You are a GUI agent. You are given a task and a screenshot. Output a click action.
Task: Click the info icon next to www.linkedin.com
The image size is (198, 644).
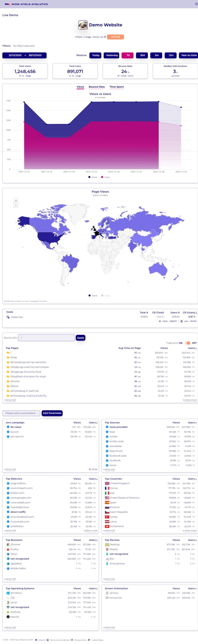coord(8,488)
